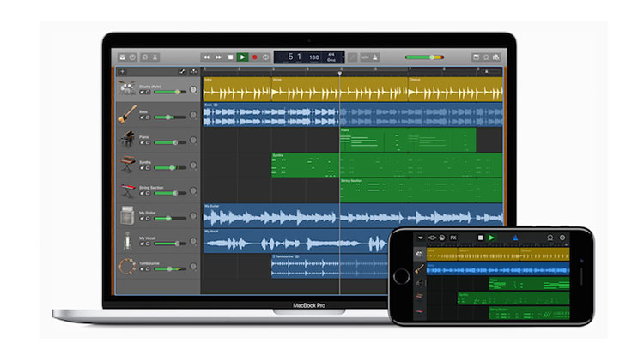Open the LCD display mode dropdown arrow

343,57
